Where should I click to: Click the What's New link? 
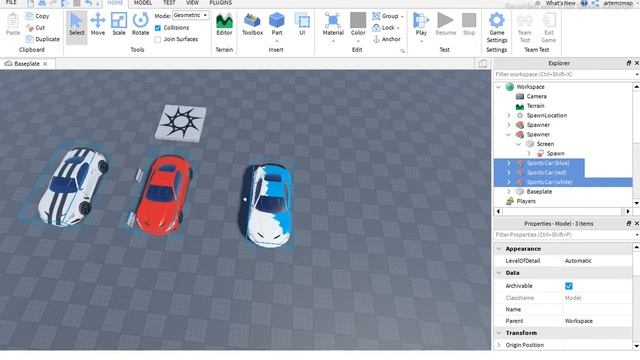[x=560, y=3]
